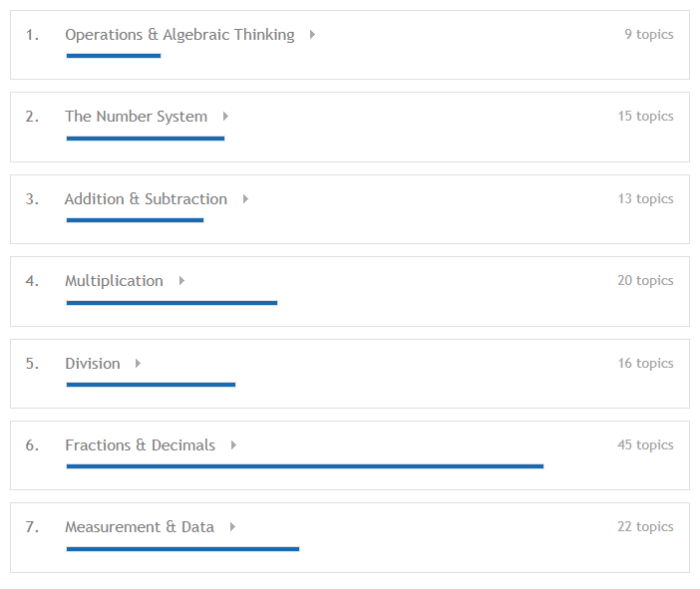The width and height of the screenshot is (700, 589).
Task: Open Operations & Algebraic Thinking link
Action: click(x=179, y=35)
